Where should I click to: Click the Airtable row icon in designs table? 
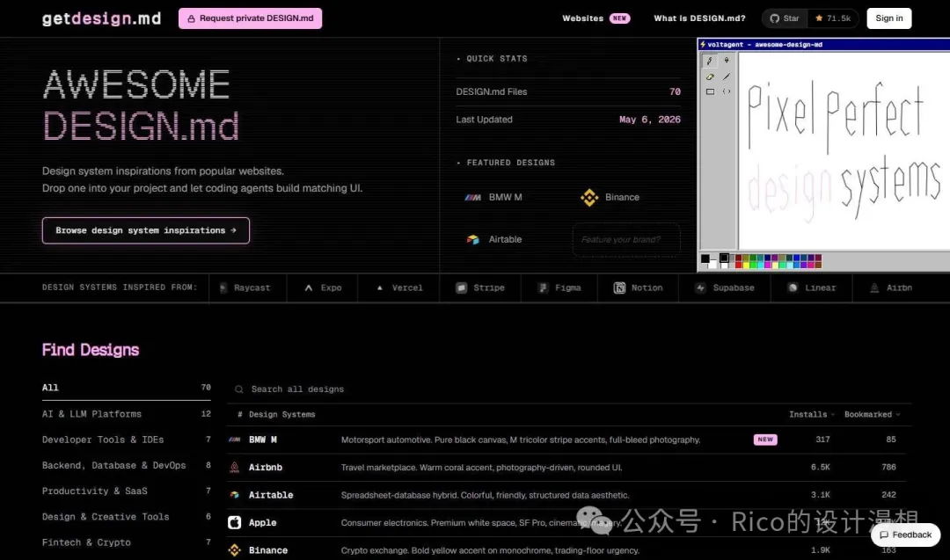tap(235, 495)
